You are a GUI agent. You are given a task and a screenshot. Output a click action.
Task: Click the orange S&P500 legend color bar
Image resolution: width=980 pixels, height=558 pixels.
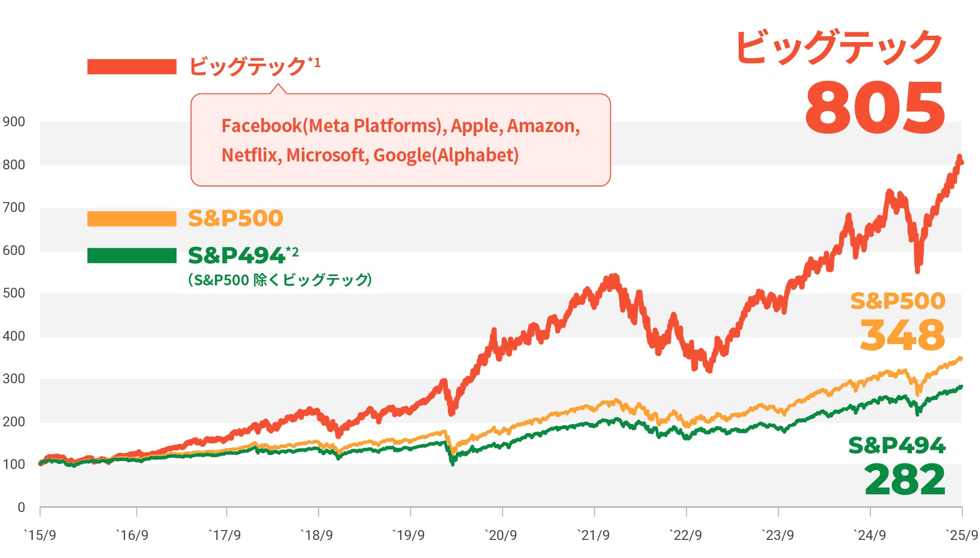[x=132, y=219]
